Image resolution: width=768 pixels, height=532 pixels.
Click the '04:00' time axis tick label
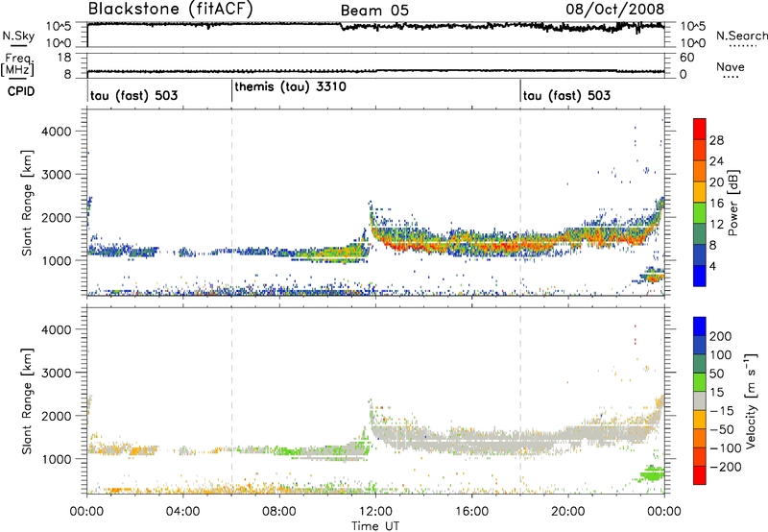coord(183,512)
